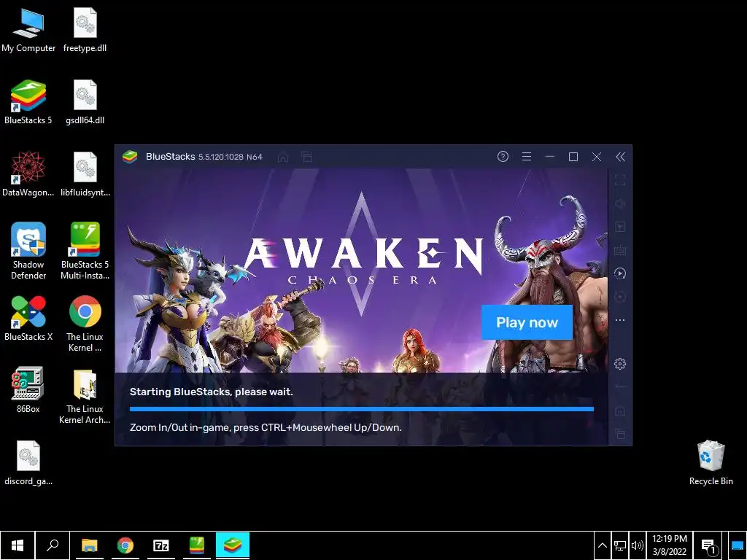Open Multi-Instance Manager taskbar icon

(x=197, y=545)
